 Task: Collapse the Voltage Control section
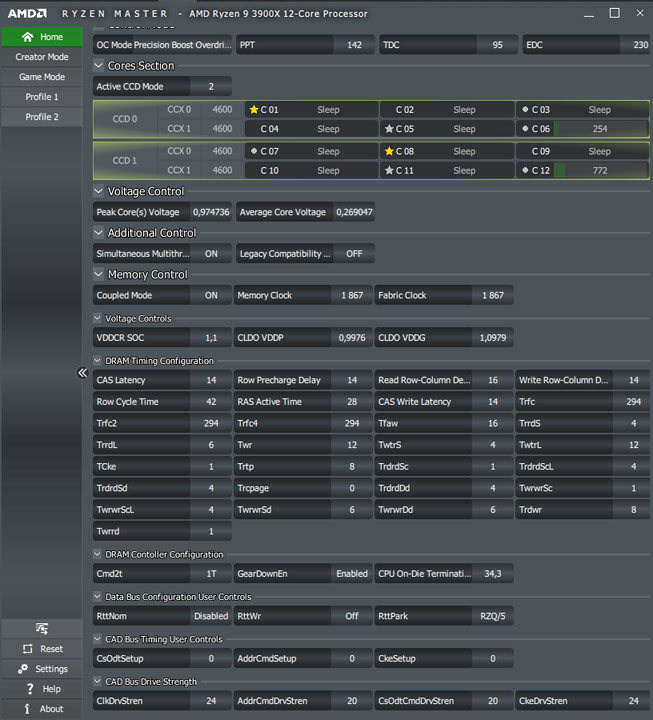[x=98, y=191]
